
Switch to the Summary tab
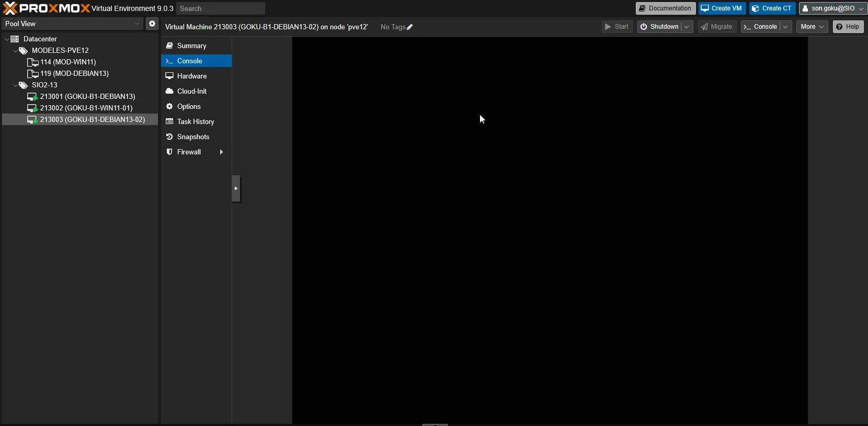pos(191,46)
